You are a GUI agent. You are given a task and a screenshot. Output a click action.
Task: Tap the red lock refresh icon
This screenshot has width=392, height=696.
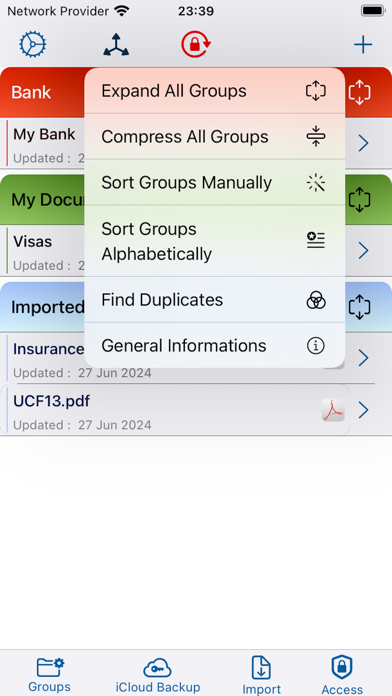[195, 44]
